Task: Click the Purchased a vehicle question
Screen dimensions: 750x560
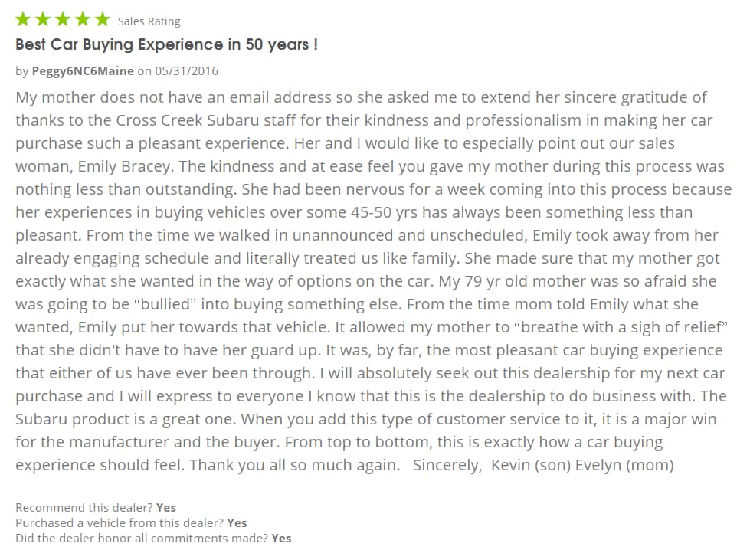Action: [120, 522]
